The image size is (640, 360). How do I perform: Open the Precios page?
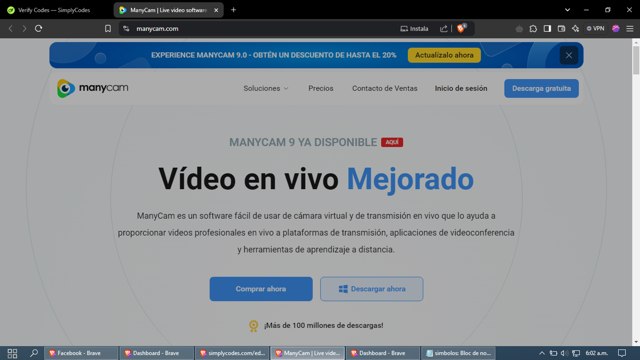pyautogui.click(x=321, y=88)
